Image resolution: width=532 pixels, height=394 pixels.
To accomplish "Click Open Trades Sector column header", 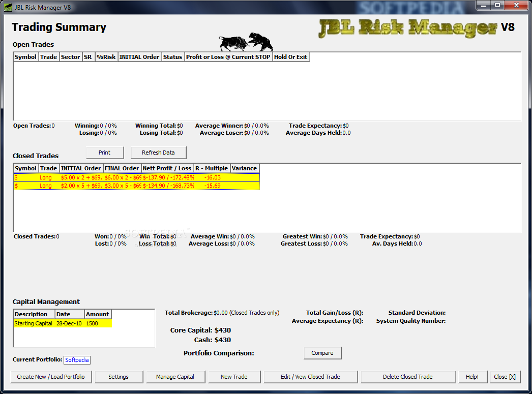I will click(x=71, y=57).
